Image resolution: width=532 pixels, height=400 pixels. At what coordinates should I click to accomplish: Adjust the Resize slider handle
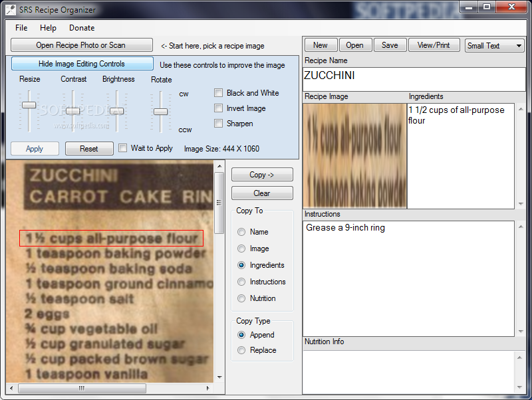point(29,105)
